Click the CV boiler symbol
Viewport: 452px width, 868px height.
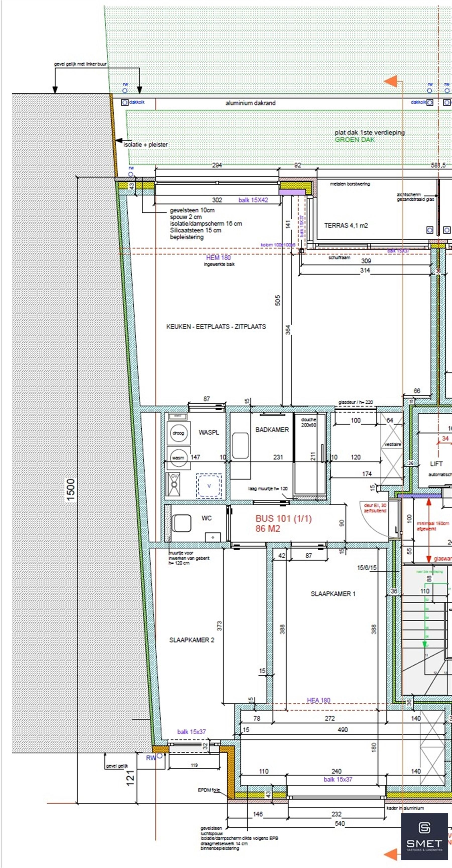(174, 484)
